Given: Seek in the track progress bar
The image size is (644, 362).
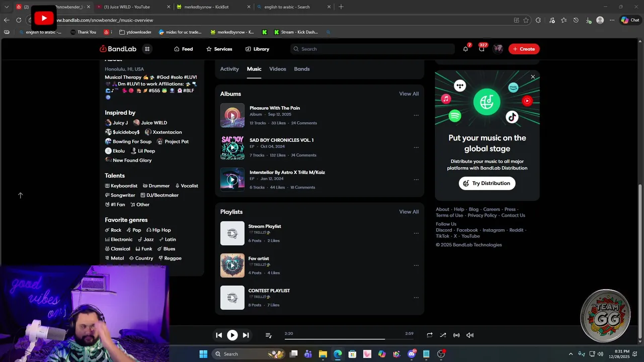Looking at the screenshot, I should point(349,339).
